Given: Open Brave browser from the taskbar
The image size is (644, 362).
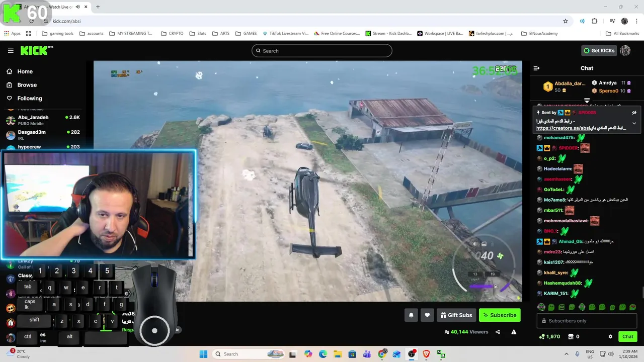Looking at the screenshot, I should coord(426,354).
